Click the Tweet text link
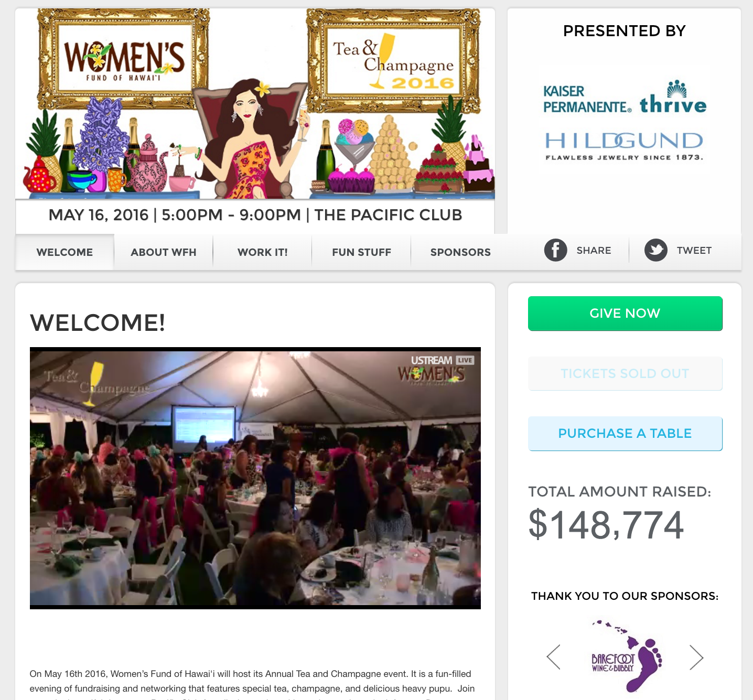 (x=694, y=251)
